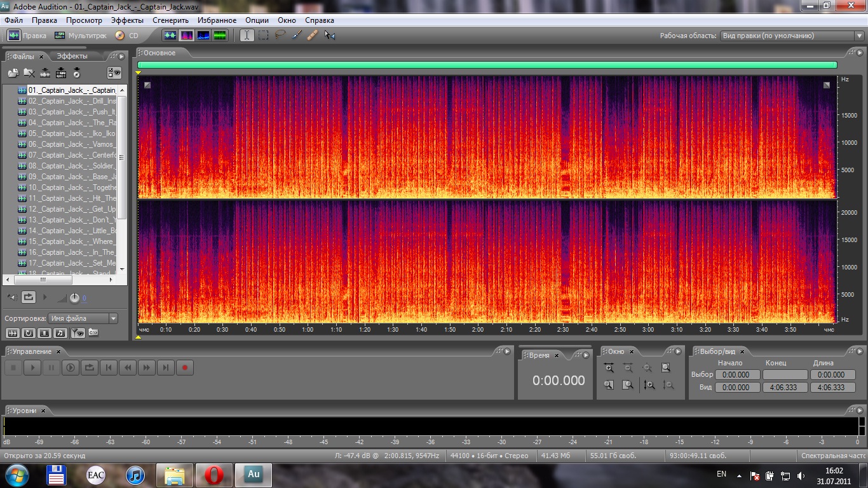
Task: Open the Сортировка sort-by dropdown
Action: (84, 318)
